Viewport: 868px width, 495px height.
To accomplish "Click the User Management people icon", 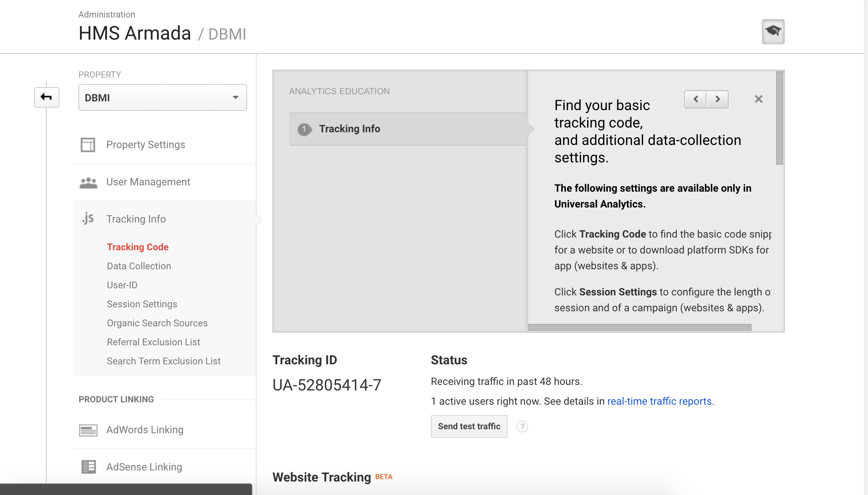I will click(88, 183).
